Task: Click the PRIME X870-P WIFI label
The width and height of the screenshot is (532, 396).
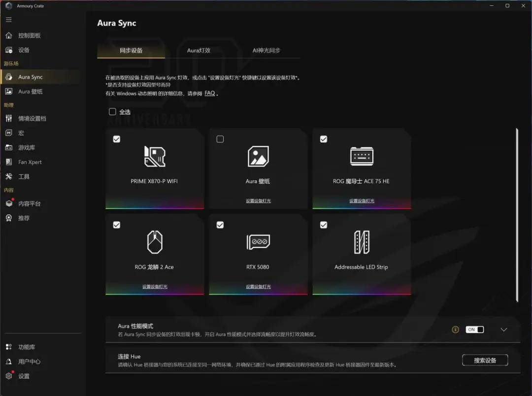Action: [154, 181]
